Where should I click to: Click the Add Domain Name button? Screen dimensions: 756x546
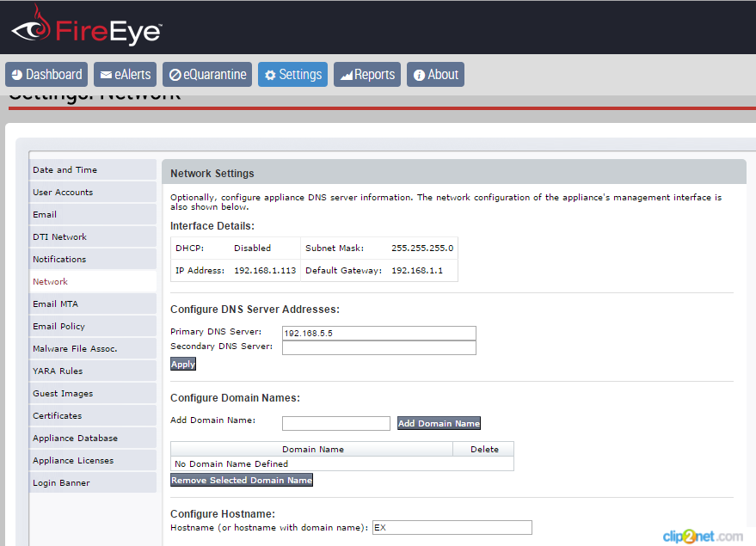[x=439, y=423]
